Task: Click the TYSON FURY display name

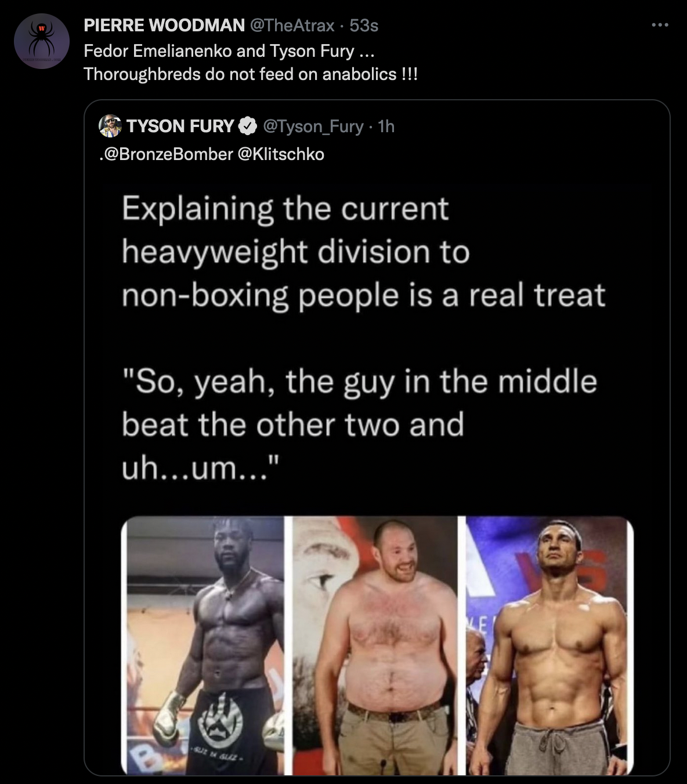Action: [180, 126]
